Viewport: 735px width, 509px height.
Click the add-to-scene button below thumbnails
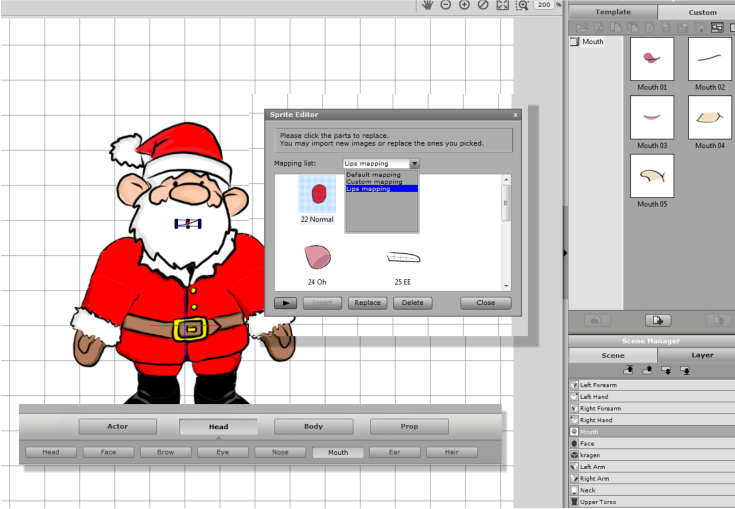(x=657, y=320)
